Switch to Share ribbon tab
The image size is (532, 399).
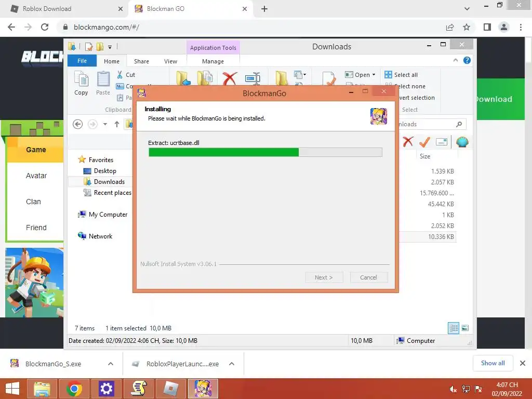141,61
